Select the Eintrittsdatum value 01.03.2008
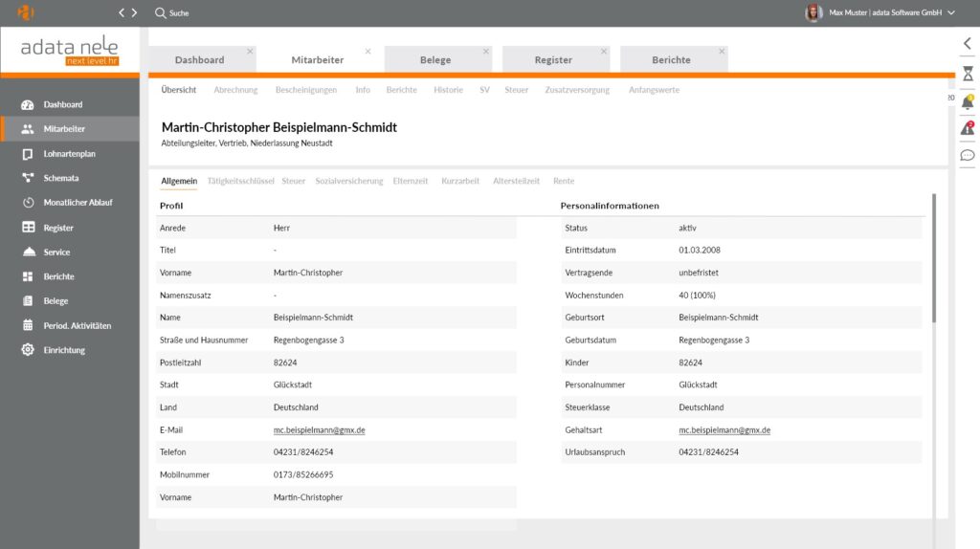Screen dimensions: 980x549 [x=700, y=250]
